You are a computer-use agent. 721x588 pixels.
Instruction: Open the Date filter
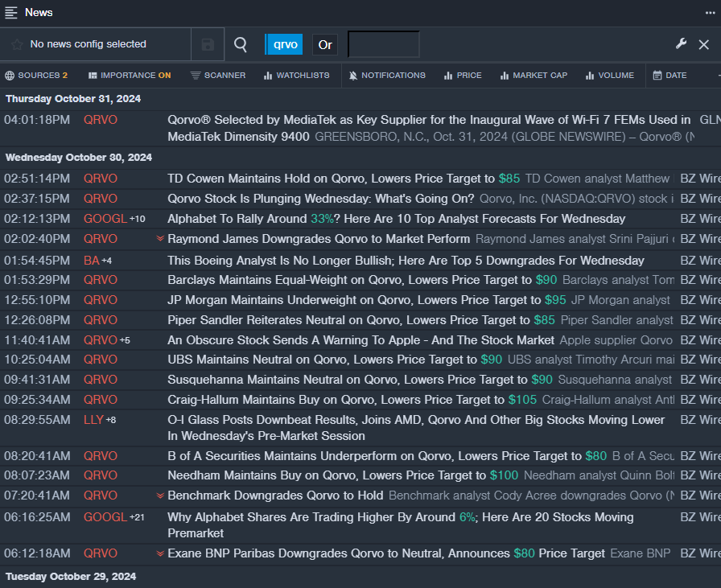click(x=669, y=76)
